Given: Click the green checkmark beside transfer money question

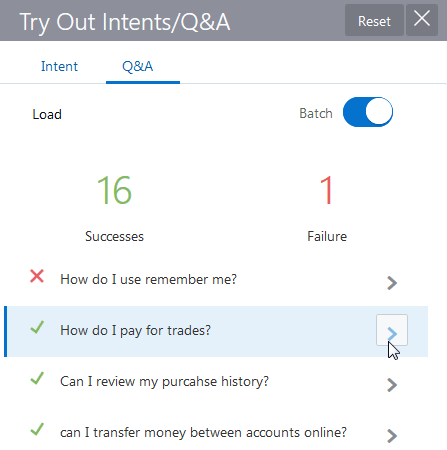Looking at the screenshot, I should 37,429.
